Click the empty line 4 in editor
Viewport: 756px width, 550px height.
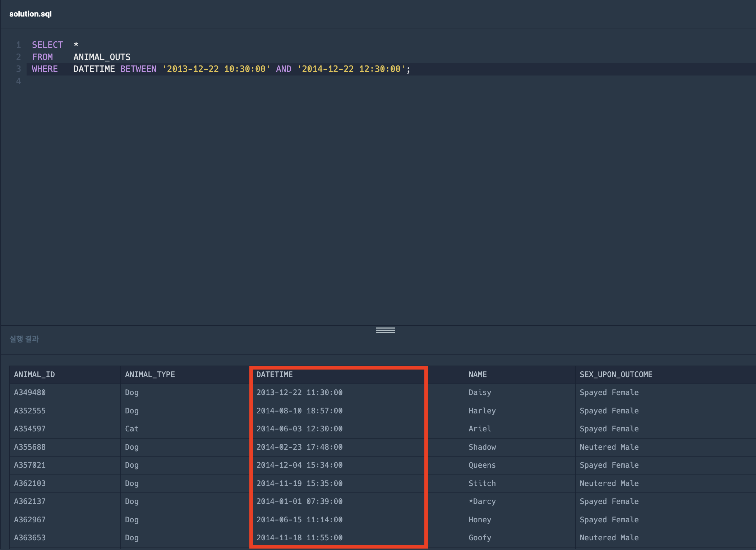point(216,81)
